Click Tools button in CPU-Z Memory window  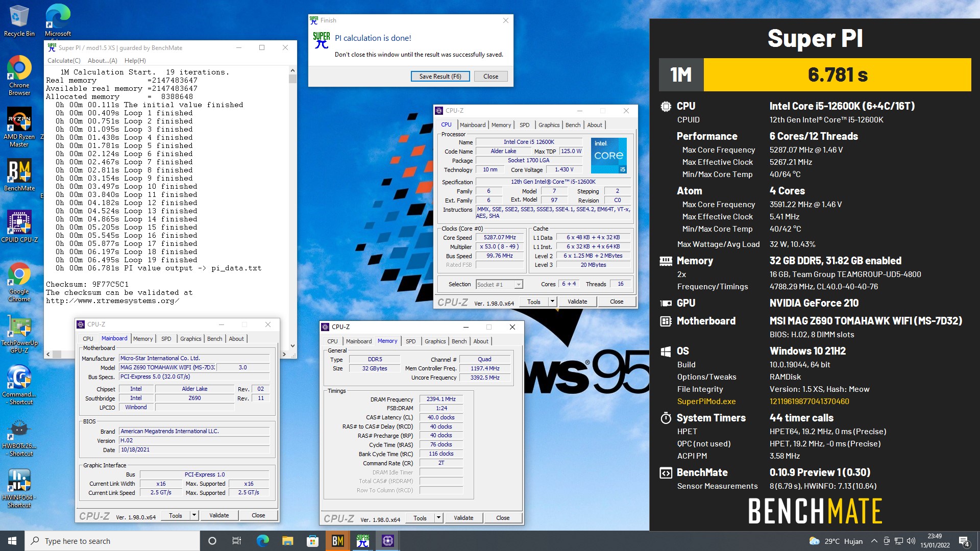click(420, 518)
